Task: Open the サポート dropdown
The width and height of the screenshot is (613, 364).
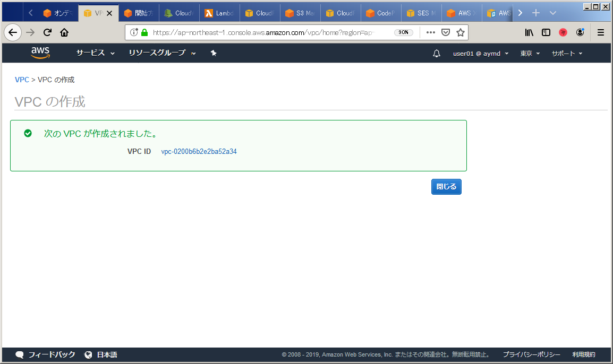Action: tap(567, 54)
